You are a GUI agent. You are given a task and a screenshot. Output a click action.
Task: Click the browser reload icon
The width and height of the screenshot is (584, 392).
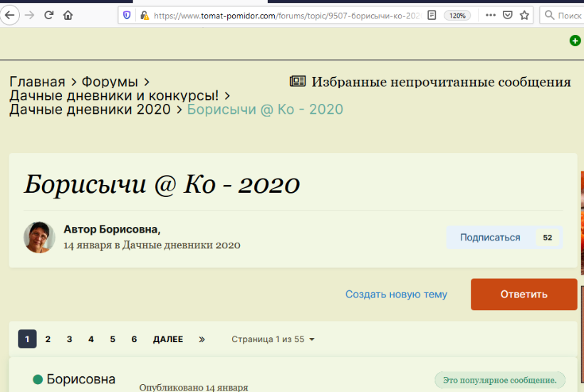pyautogui.click(x=48, y=15)
